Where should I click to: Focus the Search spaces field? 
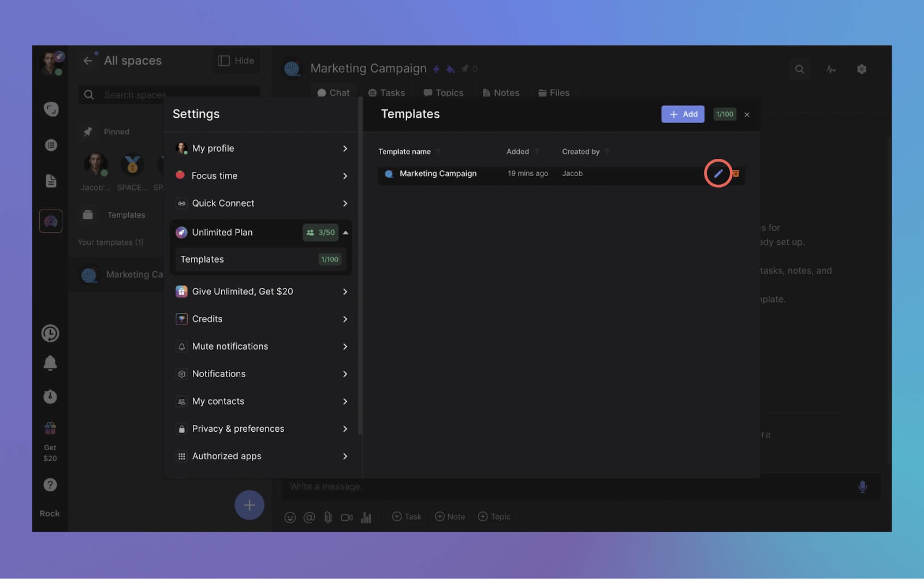[169, 95]
